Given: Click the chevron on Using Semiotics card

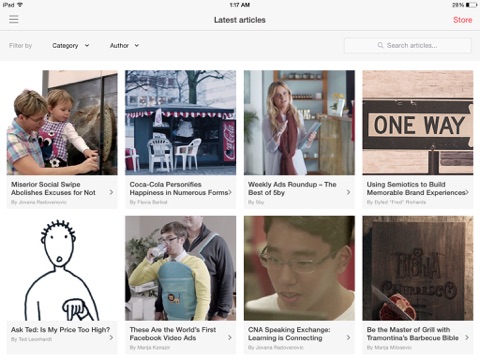Looking at the screenshot, I should coord(467,192).
